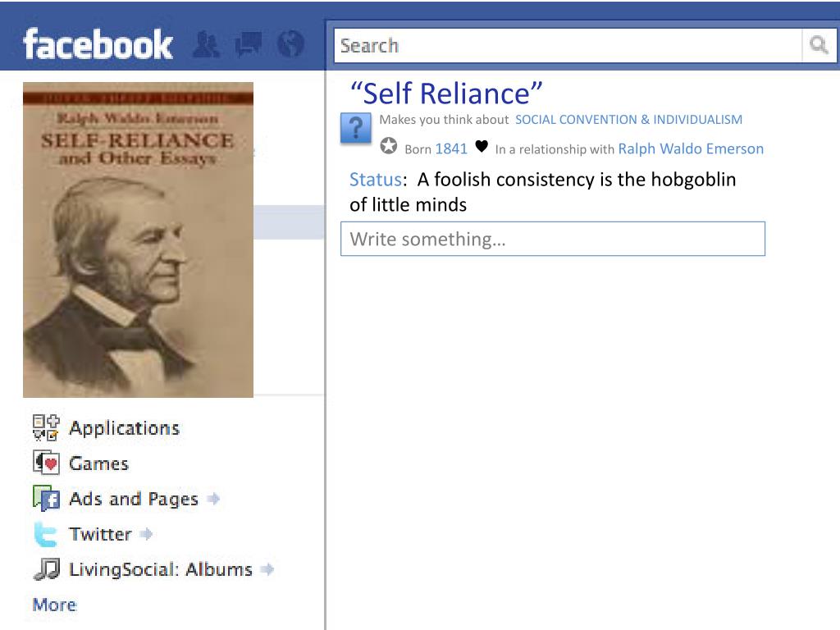Click "In a relationship with" text

[x=555, y=149]
